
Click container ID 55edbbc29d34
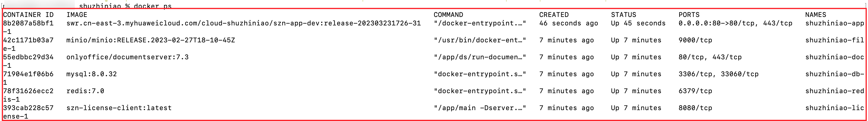[x=28, y=57]
